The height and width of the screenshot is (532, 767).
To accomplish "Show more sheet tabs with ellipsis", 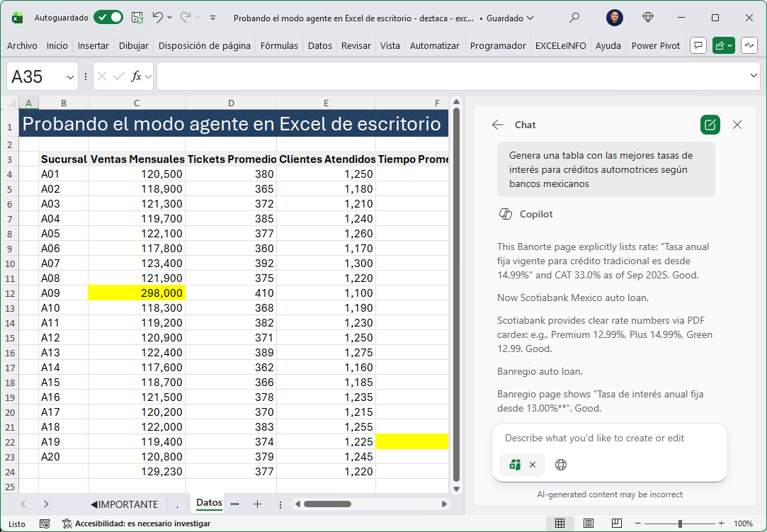I will pyautogui.click(x=235, y=504).
